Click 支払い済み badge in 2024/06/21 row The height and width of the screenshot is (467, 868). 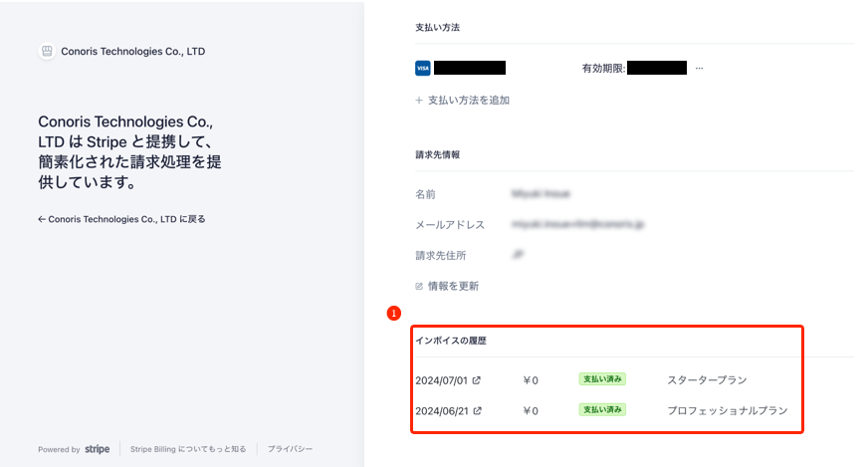[x=602, y=410]
